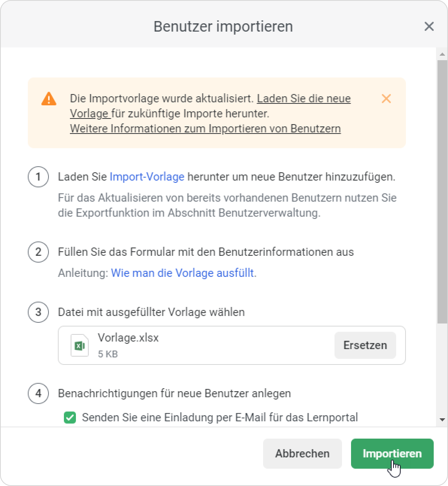Close the Benutzer importieren dialog
Viewport: 448px width, 486px height.
click(429, 26)
